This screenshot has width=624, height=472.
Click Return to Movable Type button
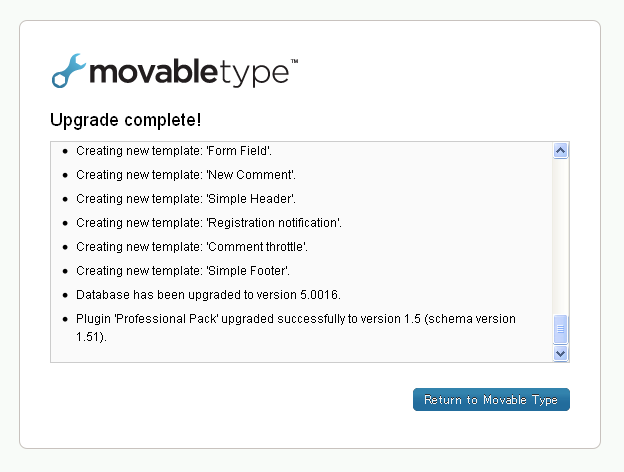pyautogui.click(x=491, y=399)
